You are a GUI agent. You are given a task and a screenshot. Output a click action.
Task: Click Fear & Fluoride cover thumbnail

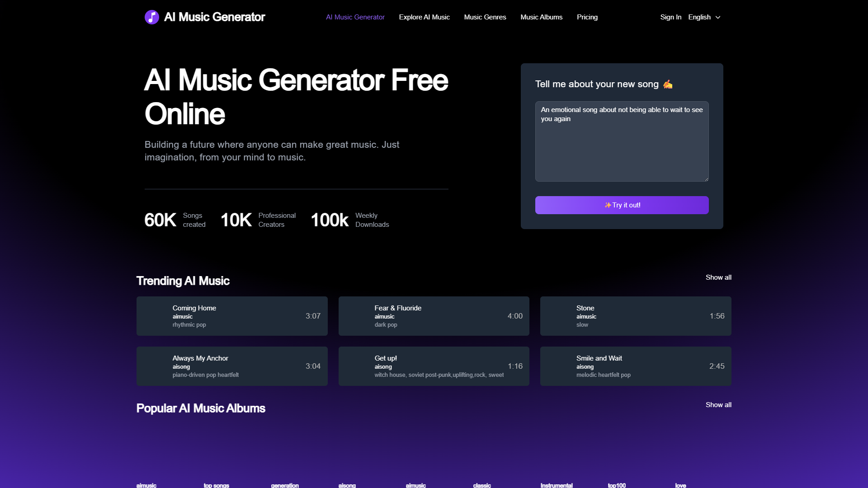357,316
